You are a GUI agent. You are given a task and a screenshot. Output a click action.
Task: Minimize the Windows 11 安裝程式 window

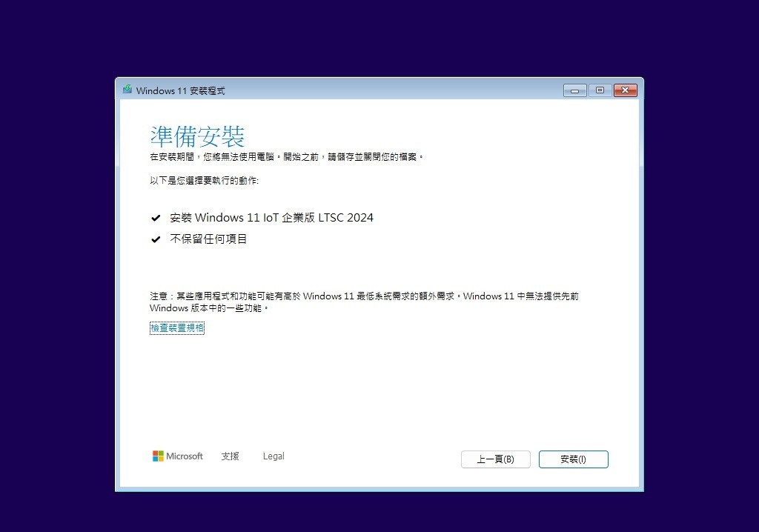click(x=575, y=90)
